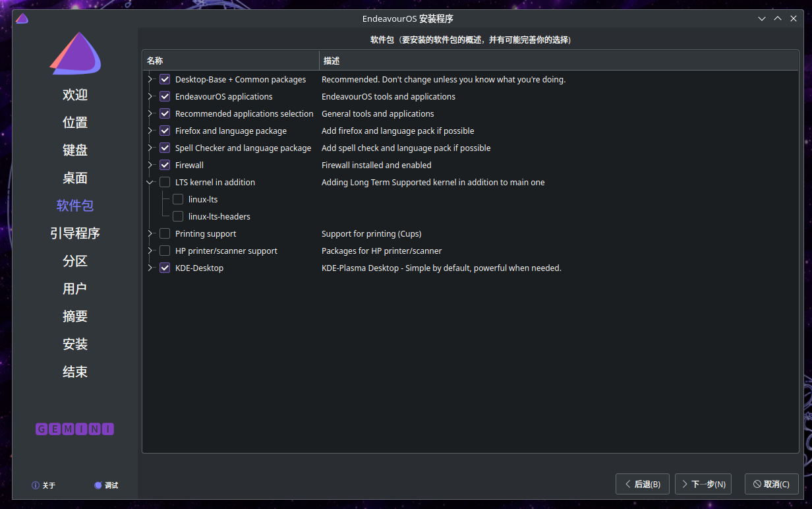Expand the KDE-Desktop group
Screen dimensions: 812x509
pos(150,268)
